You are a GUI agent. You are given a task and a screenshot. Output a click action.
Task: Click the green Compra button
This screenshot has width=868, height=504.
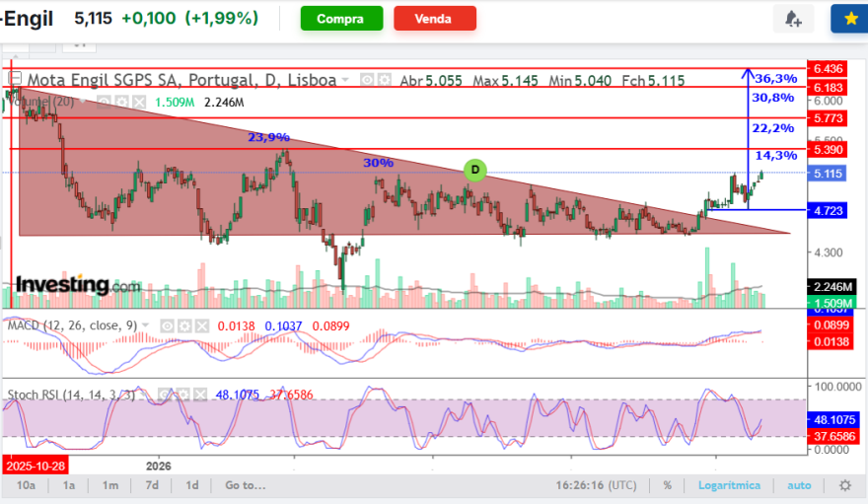point(341,19)
